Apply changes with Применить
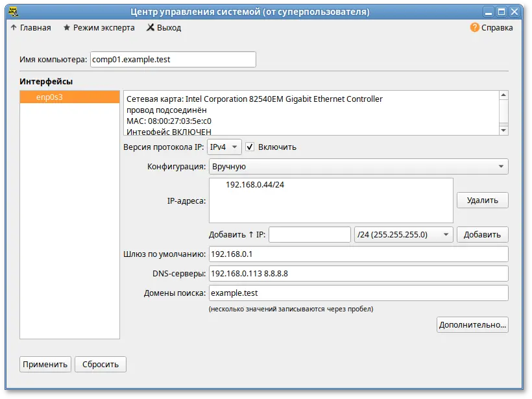532x399 pixels. tap(45, 364)
